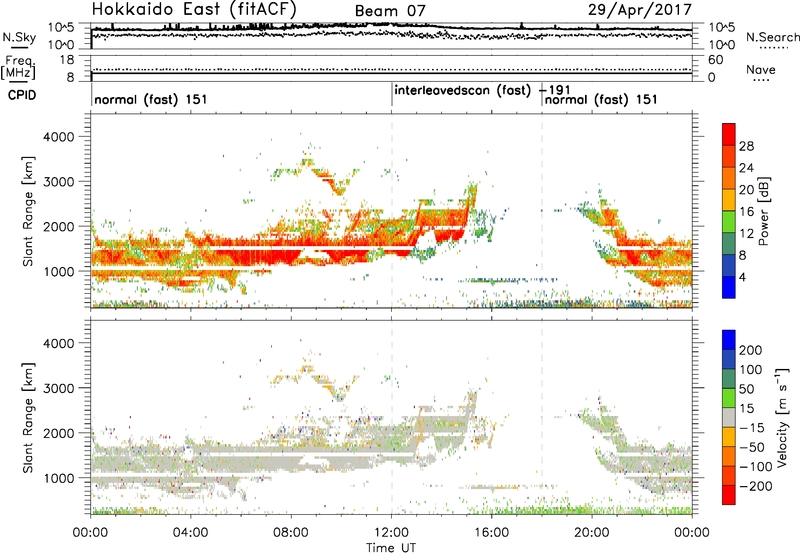Click the '-191' CPID value
The image size is (800, 554).
554,90
